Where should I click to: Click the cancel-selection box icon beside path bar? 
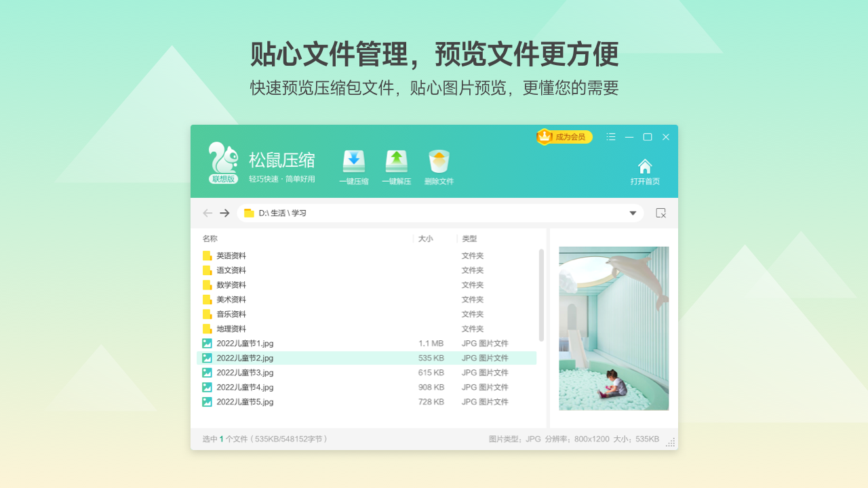(660, 212)
